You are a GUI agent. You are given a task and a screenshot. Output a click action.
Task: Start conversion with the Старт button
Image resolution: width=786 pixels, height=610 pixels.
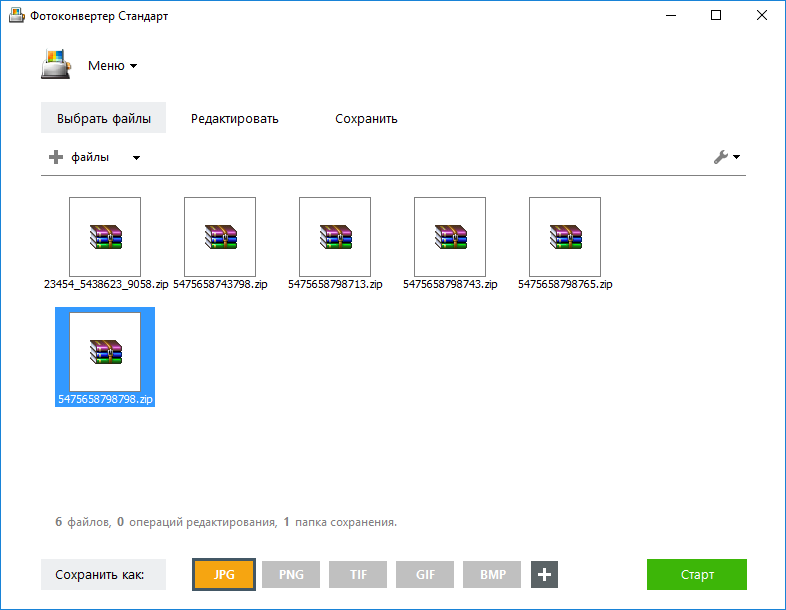point(697,574)
